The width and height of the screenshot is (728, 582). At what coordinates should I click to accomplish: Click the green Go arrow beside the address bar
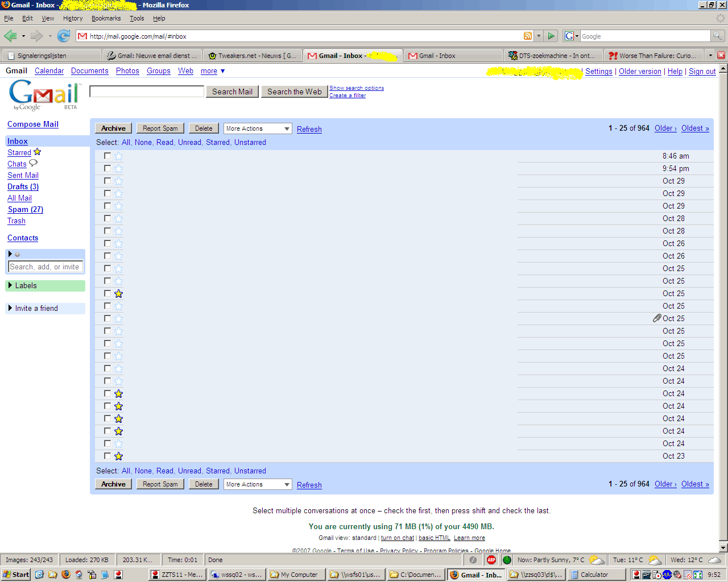551,36
